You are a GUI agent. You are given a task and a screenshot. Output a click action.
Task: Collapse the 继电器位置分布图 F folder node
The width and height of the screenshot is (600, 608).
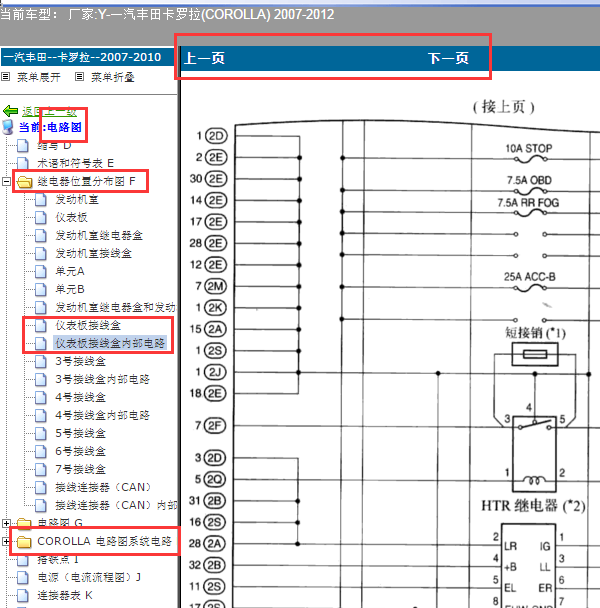[6, 181]
